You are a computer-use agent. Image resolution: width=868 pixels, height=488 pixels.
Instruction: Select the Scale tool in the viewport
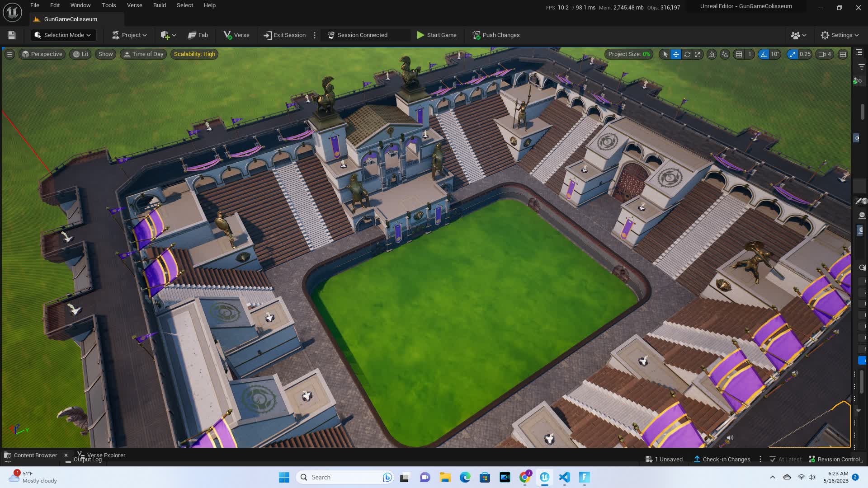point(698,54)
